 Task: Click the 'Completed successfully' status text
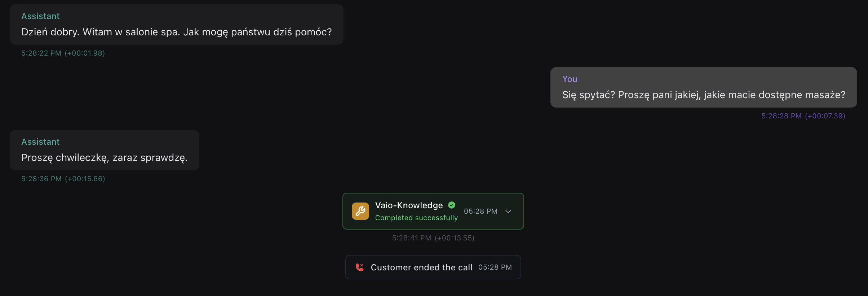416,218
